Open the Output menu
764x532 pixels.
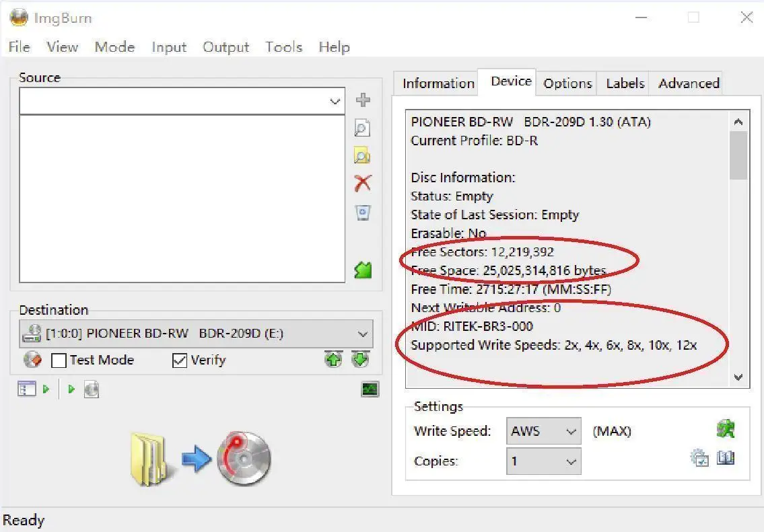coord(225,46)
